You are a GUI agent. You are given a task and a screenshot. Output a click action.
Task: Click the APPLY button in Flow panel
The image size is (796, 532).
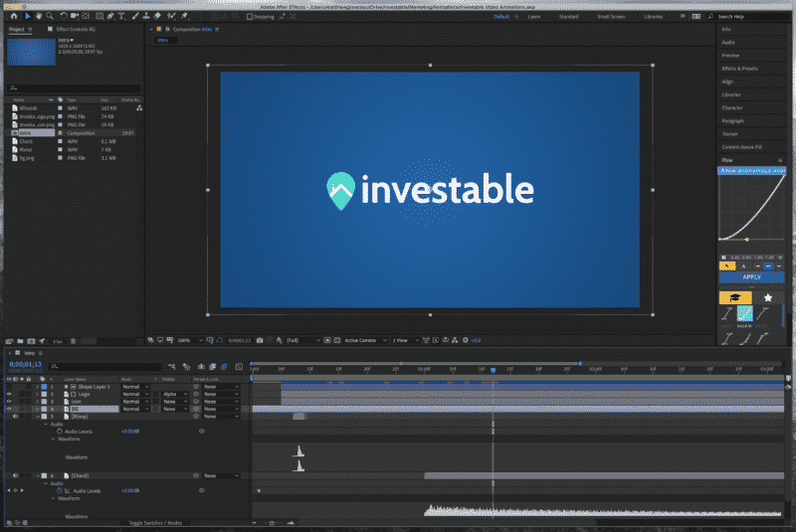pos(751,276)
